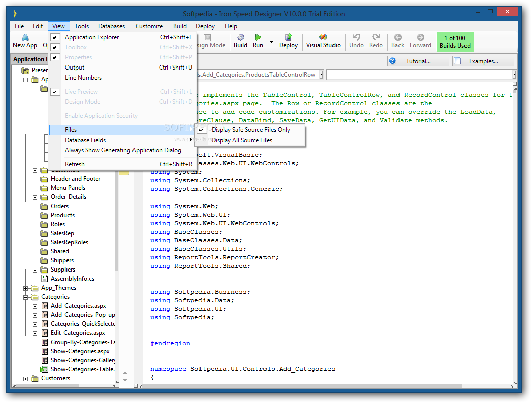Image resolution: width=532 pixels, height=403 pixels.
Task: Open the File menu
Action: (19, 26)
